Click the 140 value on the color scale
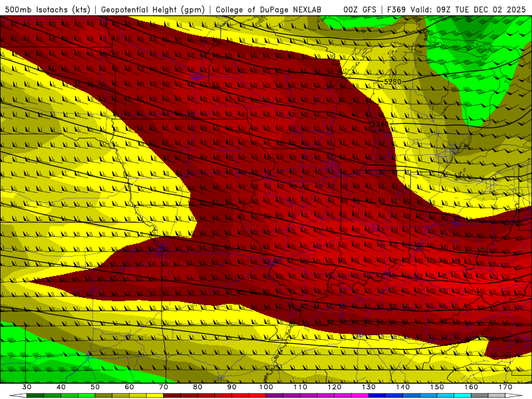This screenshot has height=399, width=532. [x=403, y=387]
